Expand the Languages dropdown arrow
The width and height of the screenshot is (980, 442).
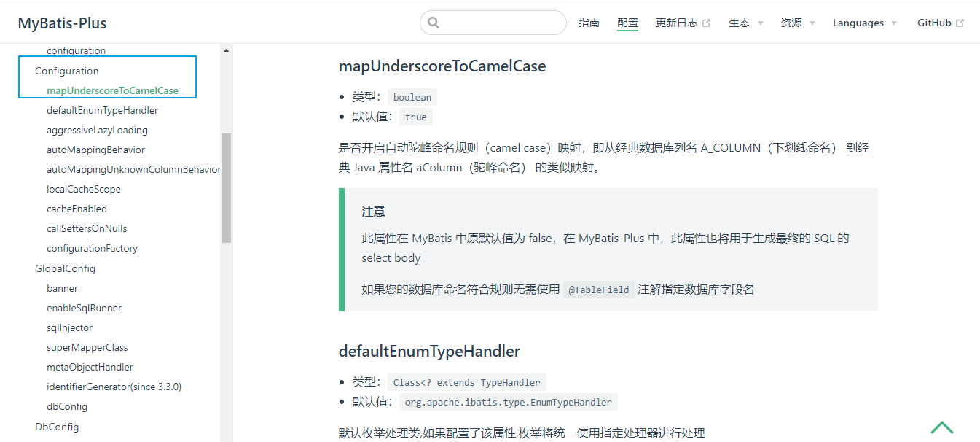(894, 23)
